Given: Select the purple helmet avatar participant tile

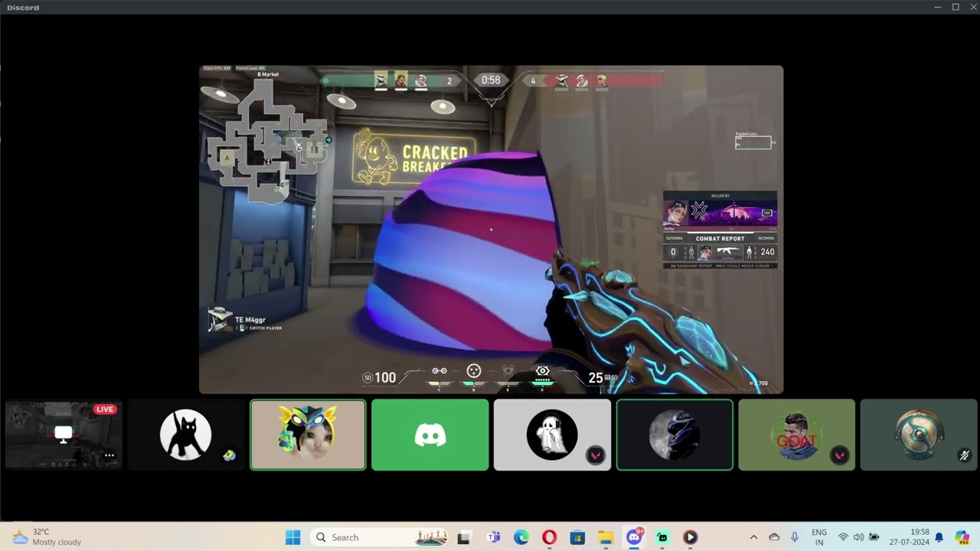Looking at the screenshot, I should (675, 435).
